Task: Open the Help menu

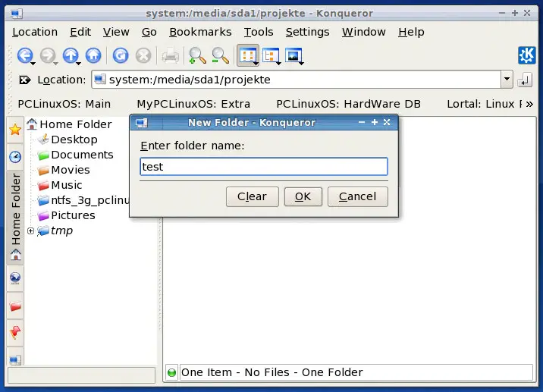Action: (x=411, y=32)
